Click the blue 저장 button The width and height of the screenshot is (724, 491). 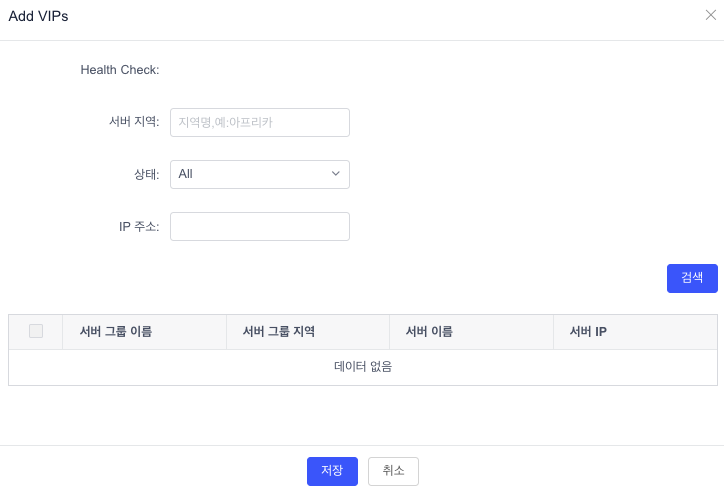332,471
